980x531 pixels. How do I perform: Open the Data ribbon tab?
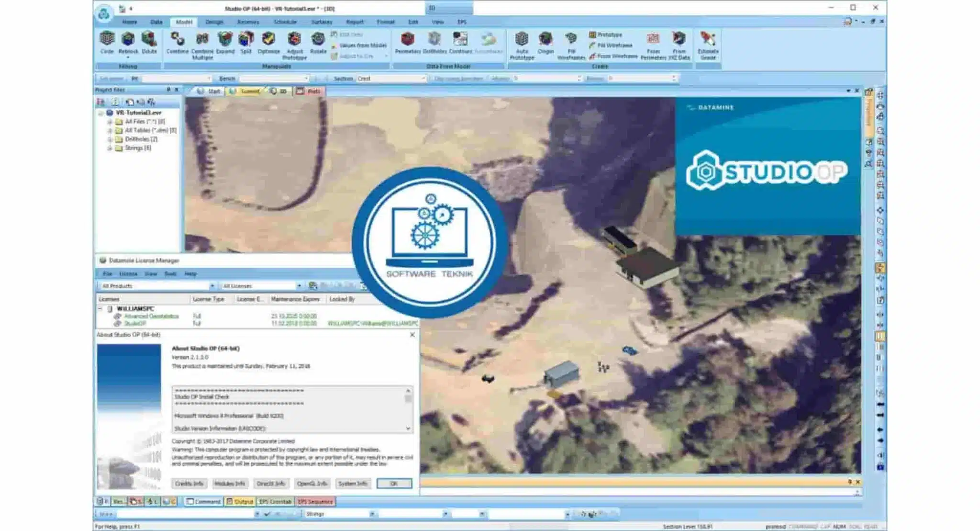pyautogui.click(x=156, y=22)
